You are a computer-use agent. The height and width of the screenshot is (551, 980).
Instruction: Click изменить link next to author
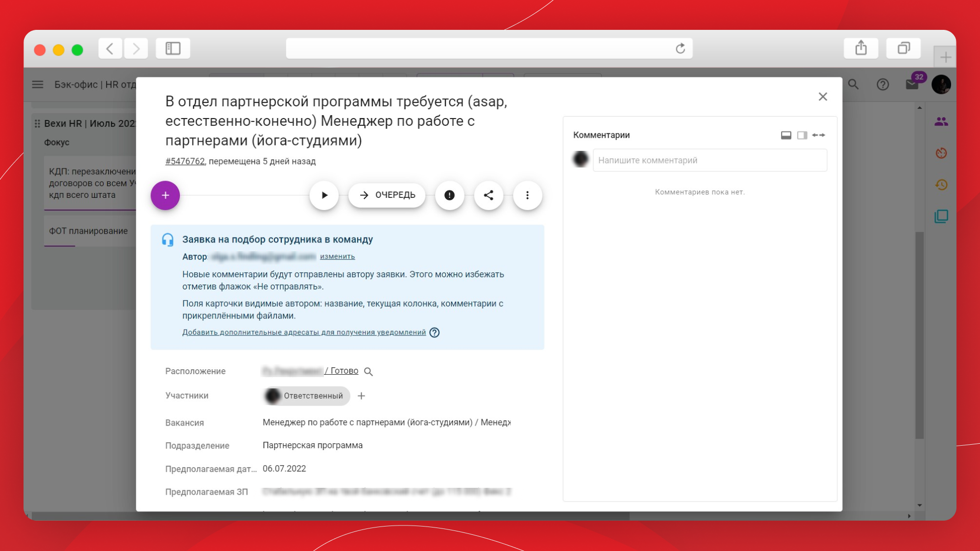[337, 256]
